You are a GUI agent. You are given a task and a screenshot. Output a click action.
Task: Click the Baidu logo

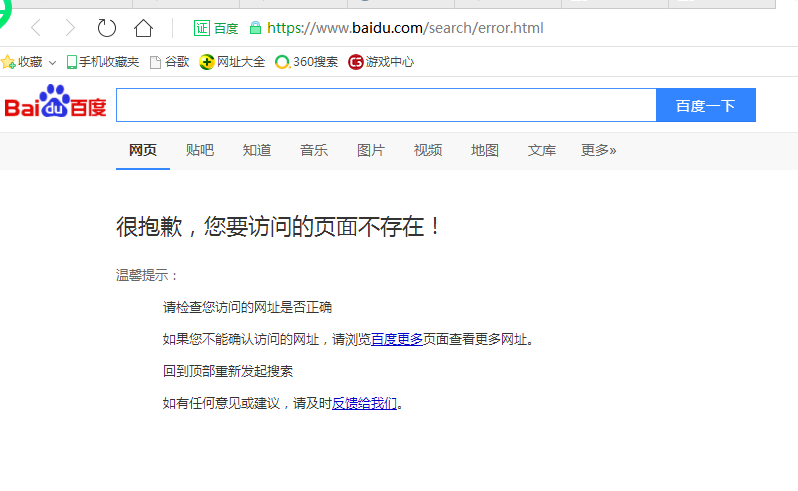click(x=55, y=101)
